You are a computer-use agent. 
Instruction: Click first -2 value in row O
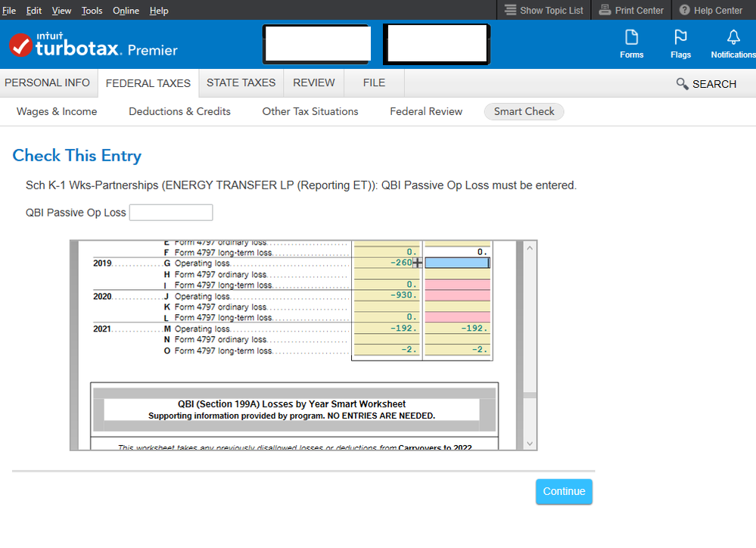tap(409, 350)
